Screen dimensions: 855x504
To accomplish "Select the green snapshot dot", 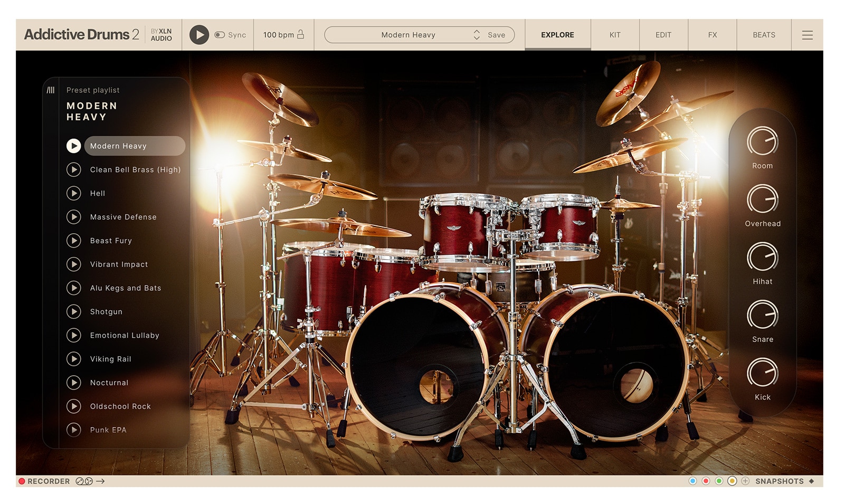I will pos(719,481).
